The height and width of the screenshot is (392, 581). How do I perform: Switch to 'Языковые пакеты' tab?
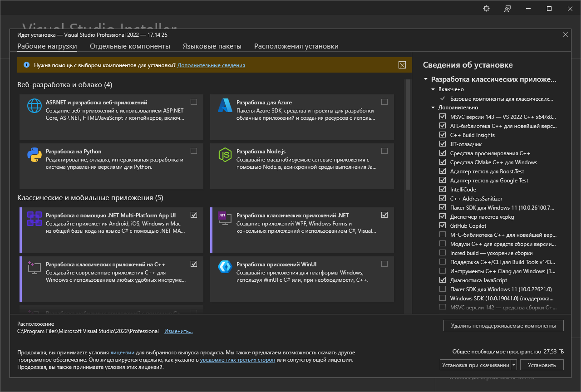[x=212, y=46]
